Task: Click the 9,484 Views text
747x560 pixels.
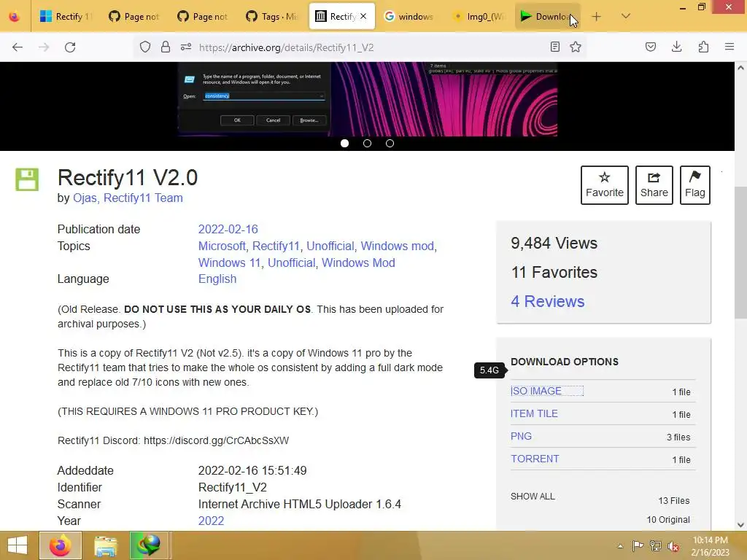Action: coord(554,244)
